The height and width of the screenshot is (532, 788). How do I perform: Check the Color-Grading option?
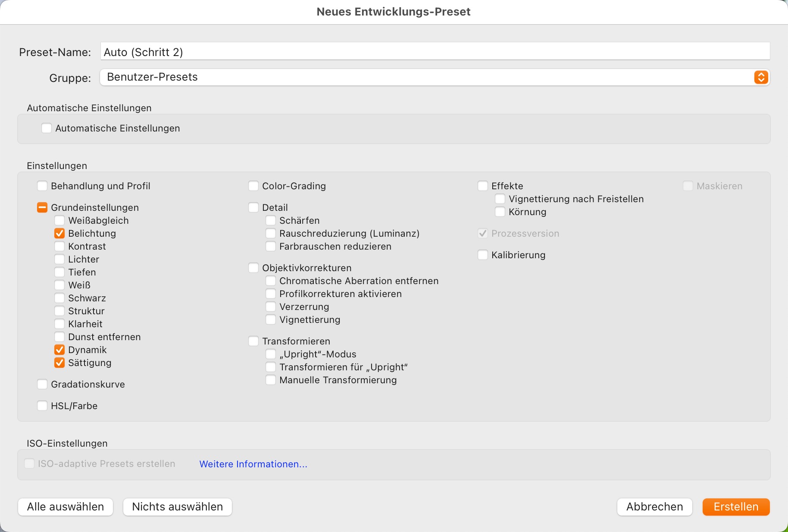coord(253,186)
